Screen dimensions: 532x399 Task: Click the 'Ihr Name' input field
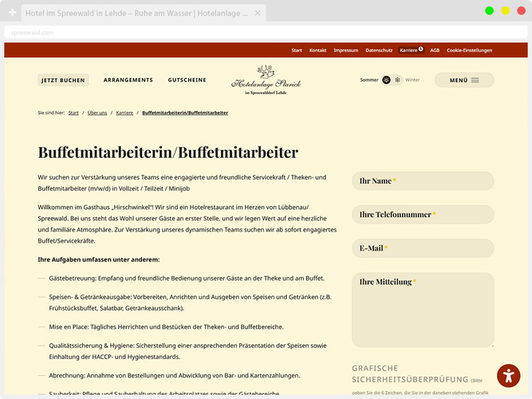point(423,181)
